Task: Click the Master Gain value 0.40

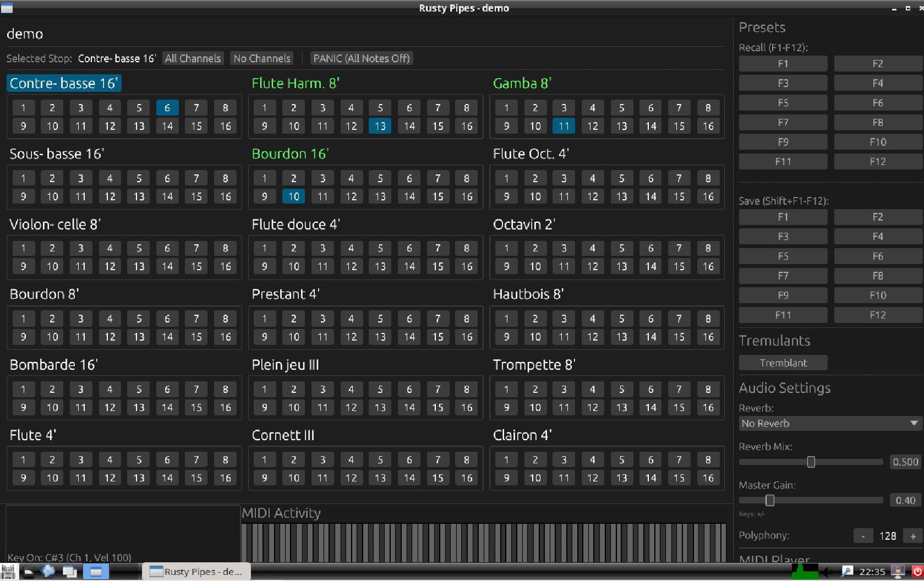Action: tap(905, 501)
